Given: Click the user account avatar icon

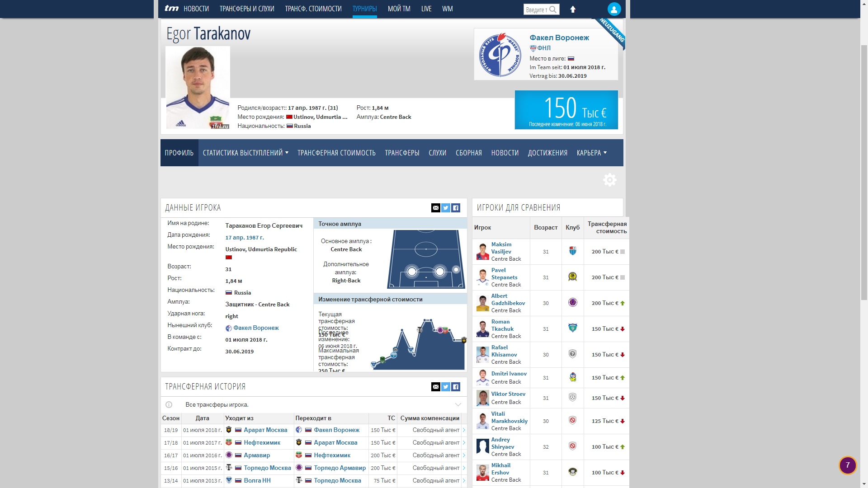Looking at the screenshot, I should coord(614,9).
